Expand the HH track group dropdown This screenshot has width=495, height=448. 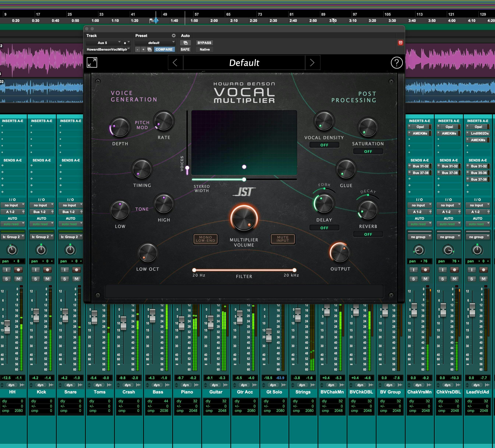13,237
